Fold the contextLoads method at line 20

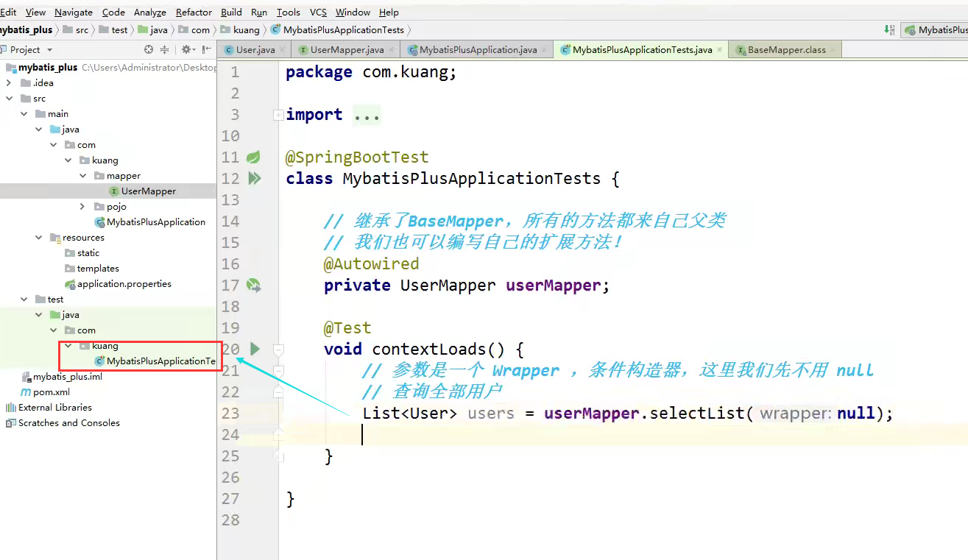[278, 349]
